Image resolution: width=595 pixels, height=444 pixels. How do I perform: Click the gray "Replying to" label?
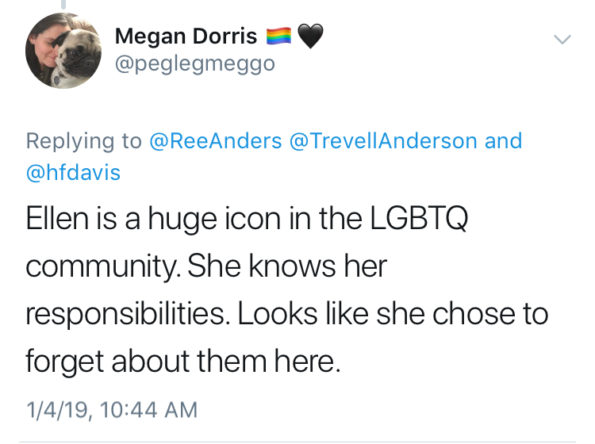pyautogui.click(x=84, y=141)
